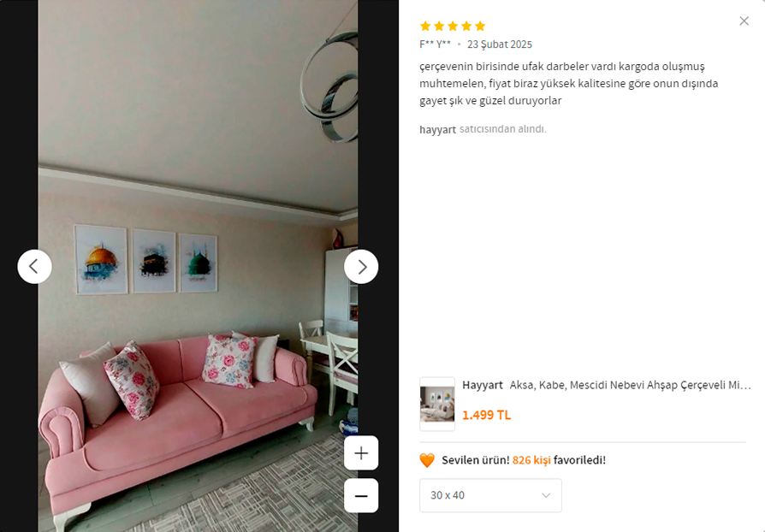The width and height of the screenshot is (765, 532).
Task: Open the product thumbnail image
Action: click(x=437, y=404)
